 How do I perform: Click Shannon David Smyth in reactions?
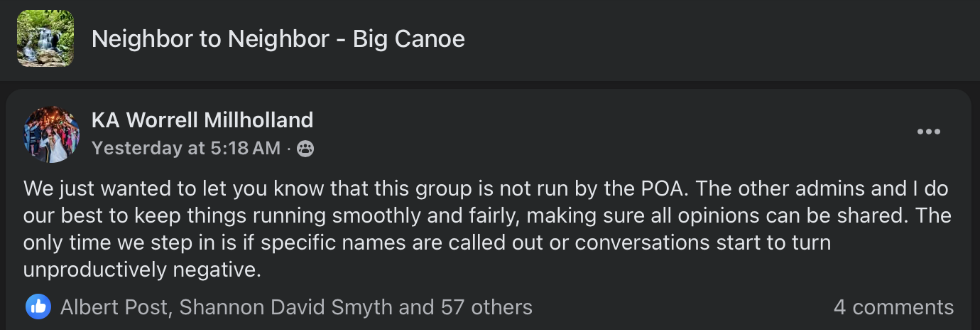pos(285,307)
